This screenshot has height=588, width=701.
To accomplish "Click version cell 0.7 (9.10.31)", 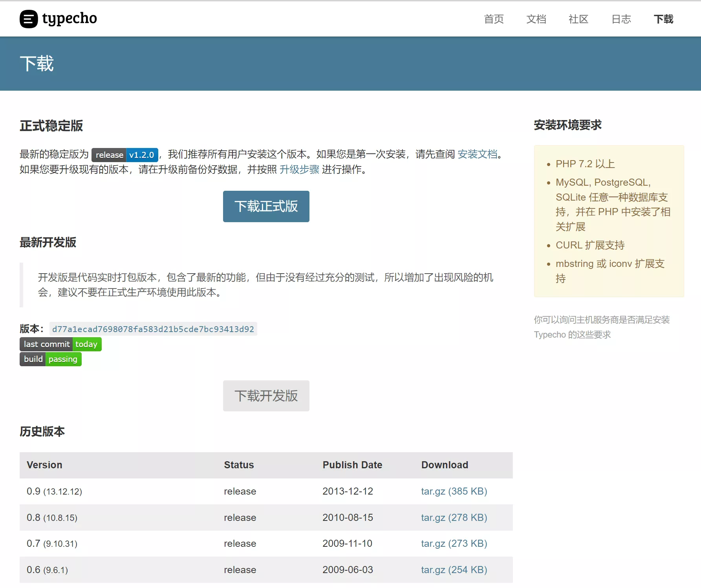I will pos(52,544).
